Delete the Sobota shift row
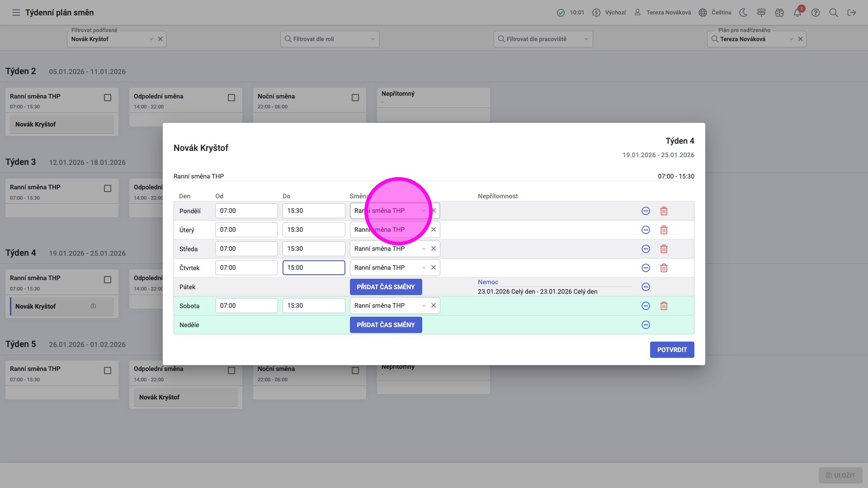This screenshot has height=488, width=868. click(664, 306)
